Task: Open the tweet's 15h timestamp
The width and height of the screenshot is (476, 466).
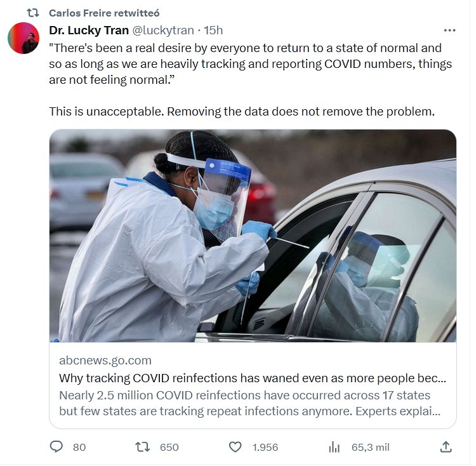Action: (x=213, y=30)
